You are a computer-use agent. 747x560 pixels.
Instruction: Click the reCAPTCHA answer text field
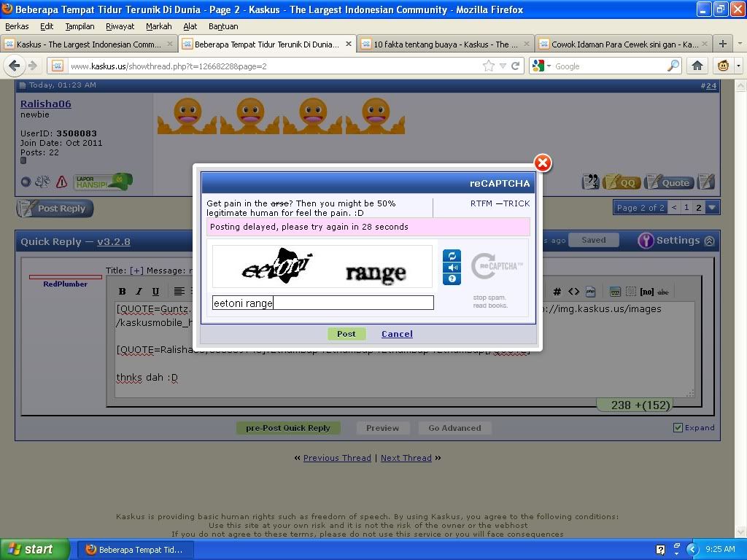(x=323, y=303)
